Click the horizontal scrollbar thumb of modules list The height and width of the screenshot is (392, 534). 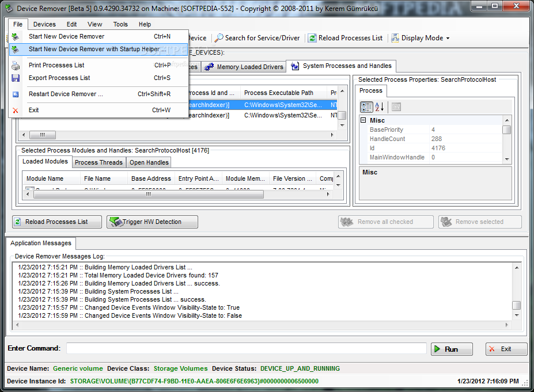pyautogui.click(x=149, y=195)
